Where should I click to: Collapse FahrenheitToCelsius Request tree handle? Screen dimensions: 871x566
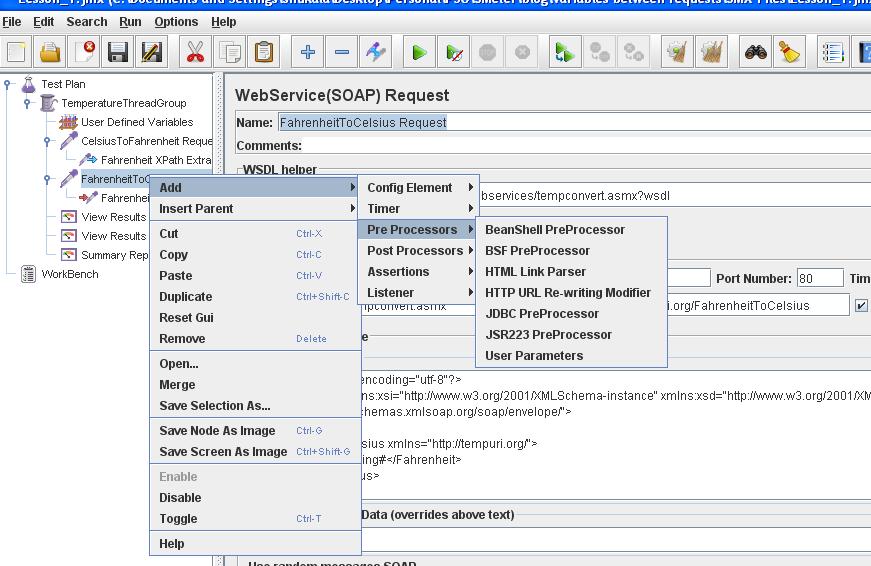click(48, 179)
